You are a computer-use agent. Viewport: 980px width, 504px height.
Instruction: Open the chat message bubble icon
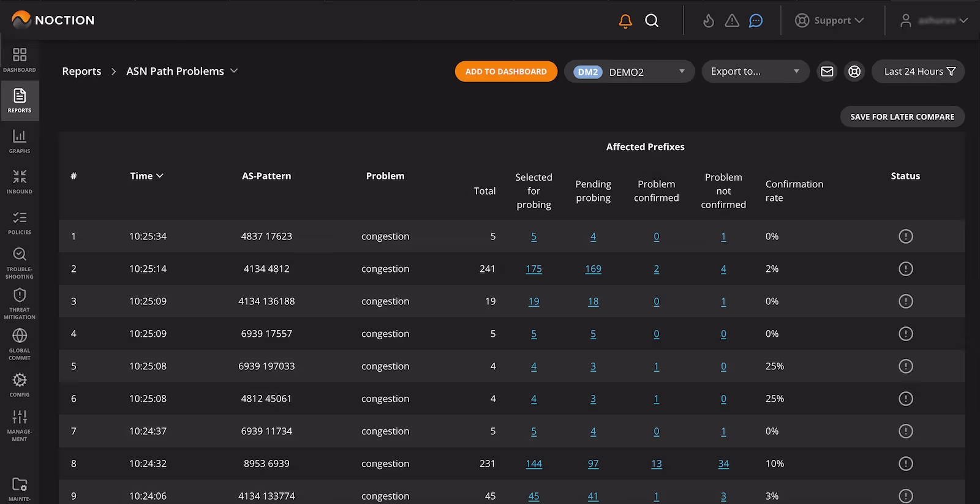click(x=756, y=21)
